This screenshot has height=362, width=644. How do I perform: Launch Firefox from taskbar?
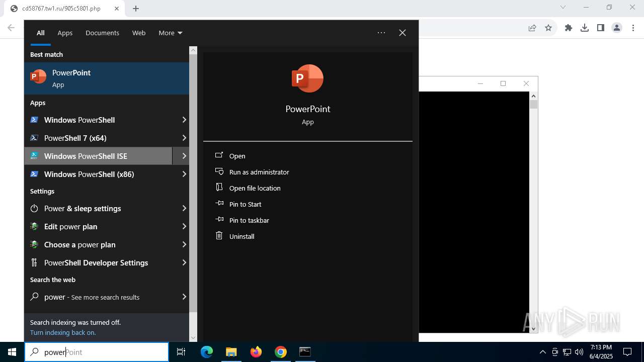[x=256, y=352]
